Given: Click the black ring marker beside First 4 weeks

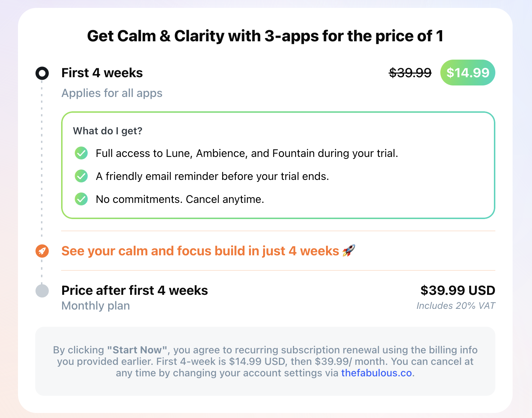Looking at the screenshot, I should (x=42, y=73).
